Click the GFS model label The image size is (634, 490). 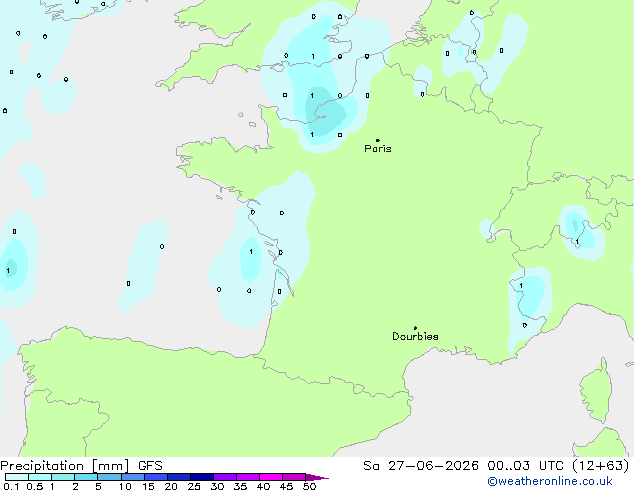point(150,466)
